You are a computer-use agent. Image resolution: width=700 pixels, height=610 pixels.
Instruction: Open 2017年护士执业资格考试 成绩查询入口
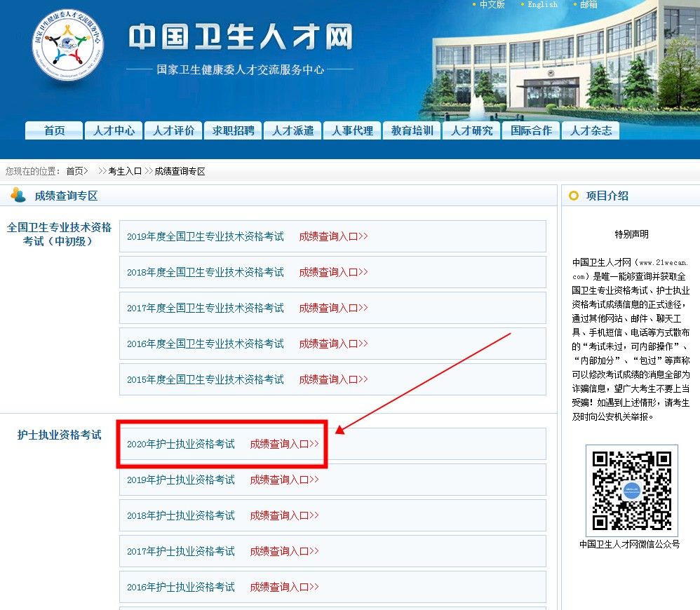[284, 551]
